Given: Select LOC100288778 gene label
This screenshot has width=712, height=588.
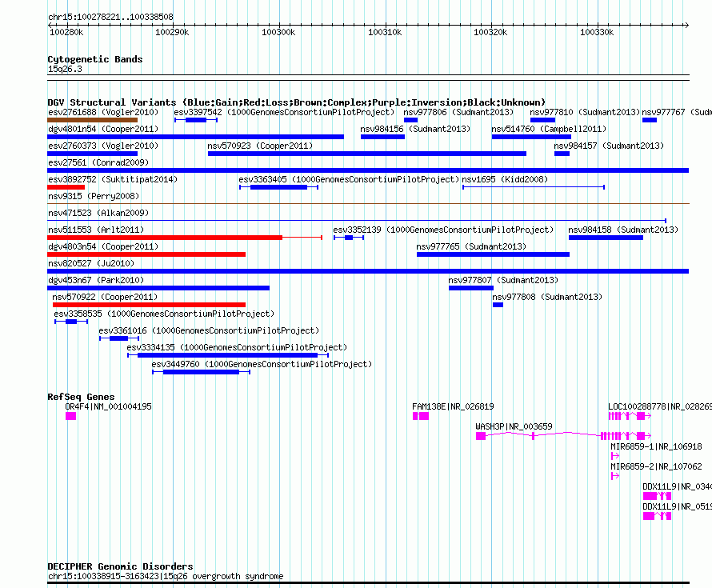Looking at the screenshot, I should click(x=660, y=406).
